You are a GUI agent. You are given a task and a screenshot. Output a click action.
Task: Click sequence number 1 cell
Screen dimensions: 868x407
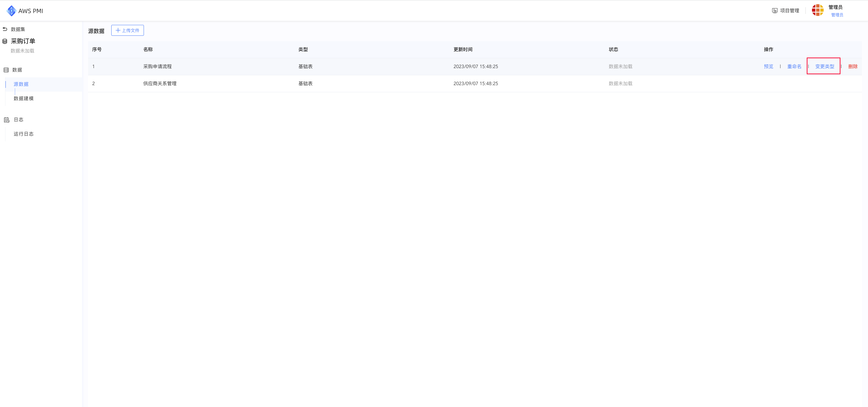(94, 66)
